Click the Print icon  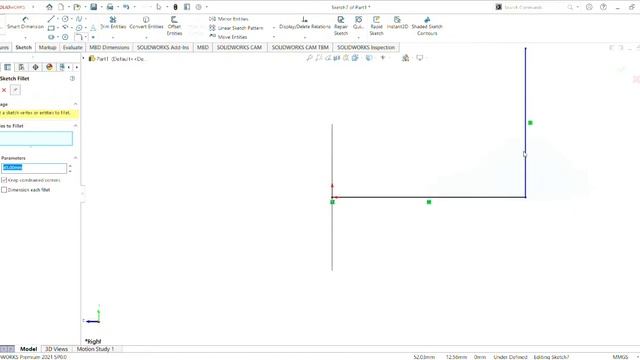110,7
